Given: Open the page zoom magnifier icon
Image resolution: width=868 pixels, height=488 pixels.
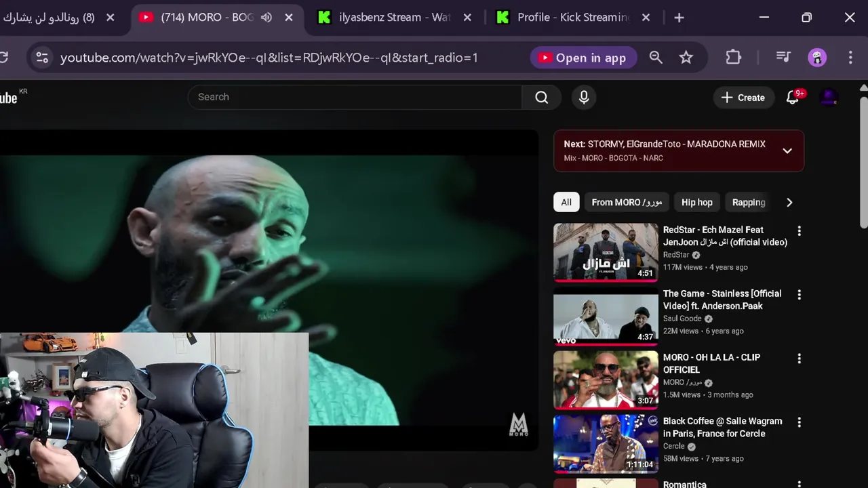Looking at the screenshot, I should pyautogui.click(x=656, y=58).
